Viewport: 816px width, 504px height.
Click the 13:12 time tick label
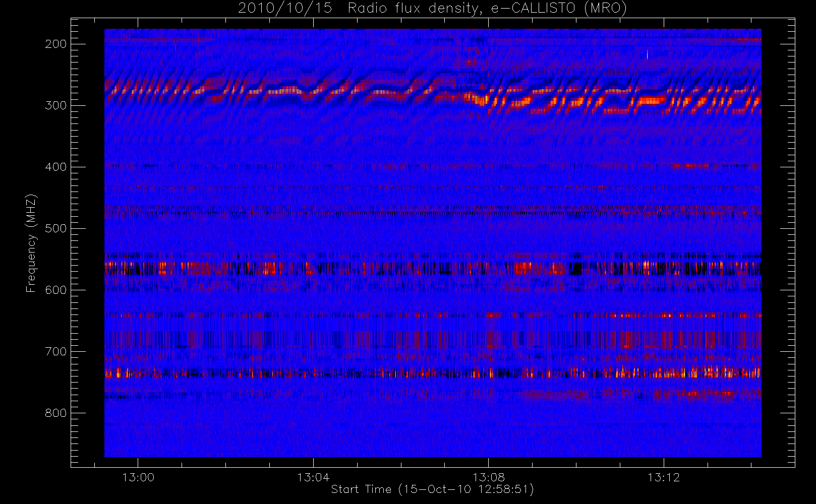coord(664,477)
